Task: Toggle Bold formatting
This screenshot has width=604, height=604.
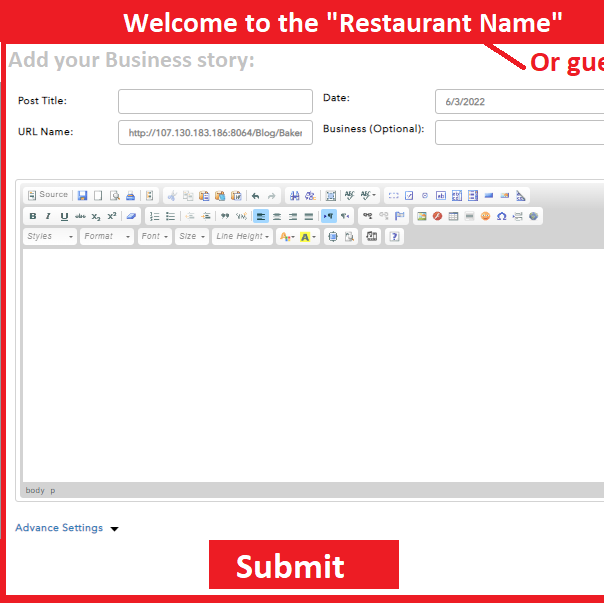Action: click(x=33, y=216)
